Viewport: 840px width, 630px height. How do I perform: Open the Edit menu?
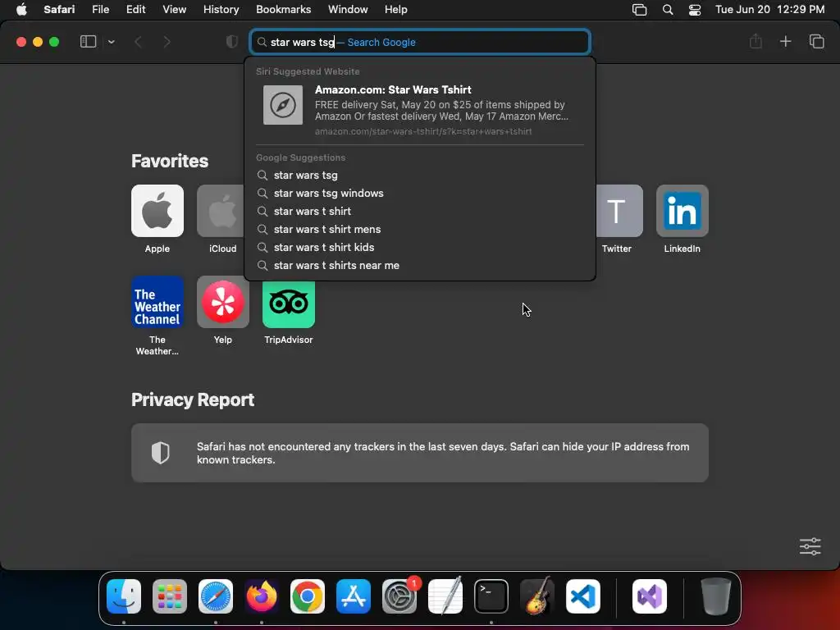135,10
